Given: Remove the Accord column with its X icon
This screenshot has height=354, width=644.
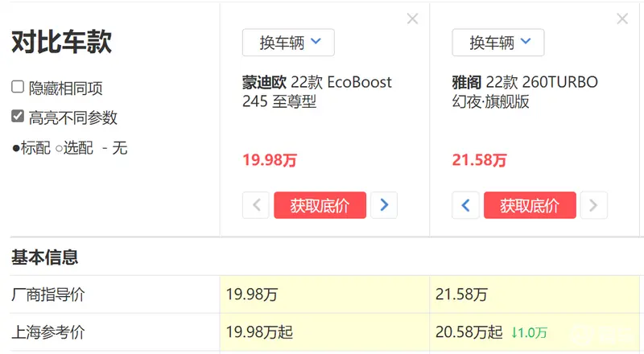Looking at the screenshot, I should click(x=621, y=19).
